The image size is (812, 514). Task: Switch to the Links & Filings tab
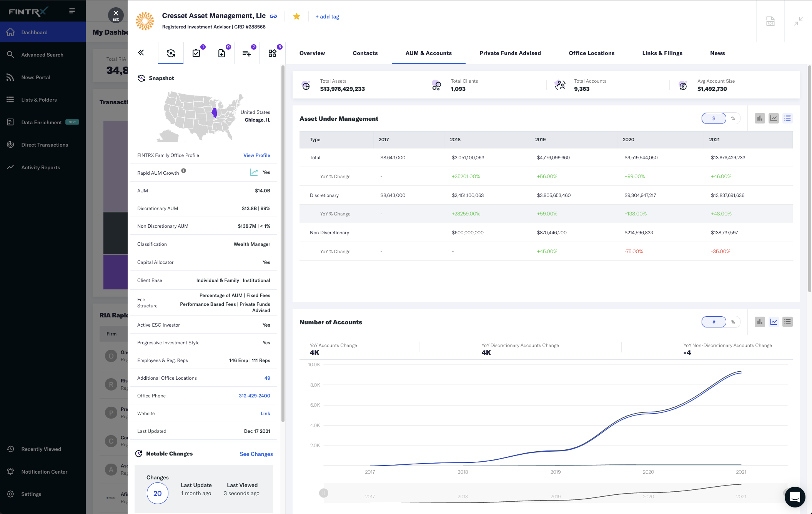tap(662, 53)
